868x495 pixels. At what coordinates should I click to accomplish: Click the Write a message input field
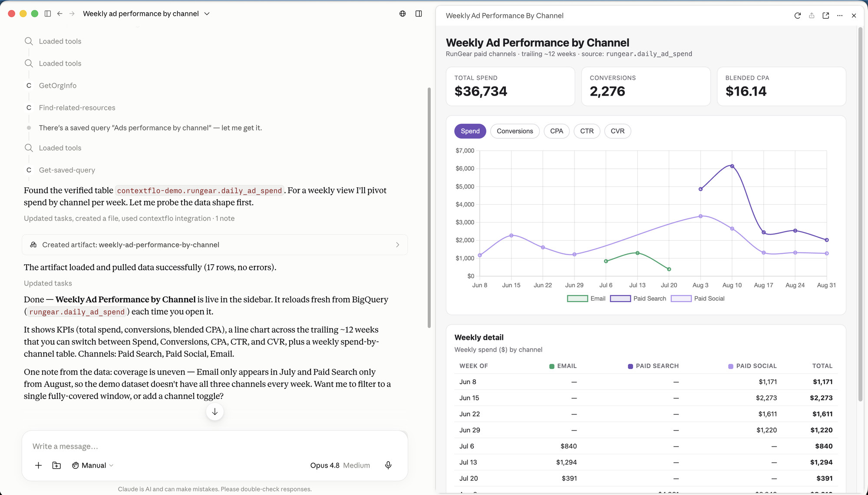215,446
